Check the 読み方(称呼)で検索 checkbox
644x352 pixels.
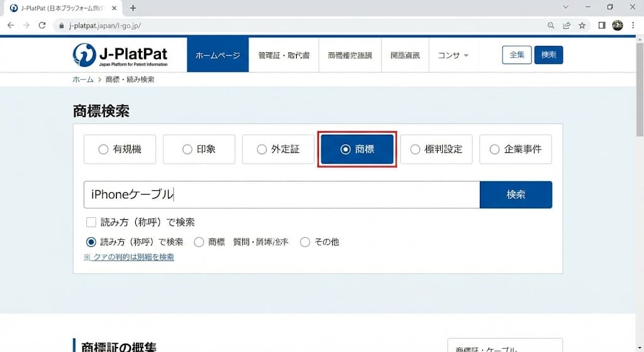click(x=91, y=222)
